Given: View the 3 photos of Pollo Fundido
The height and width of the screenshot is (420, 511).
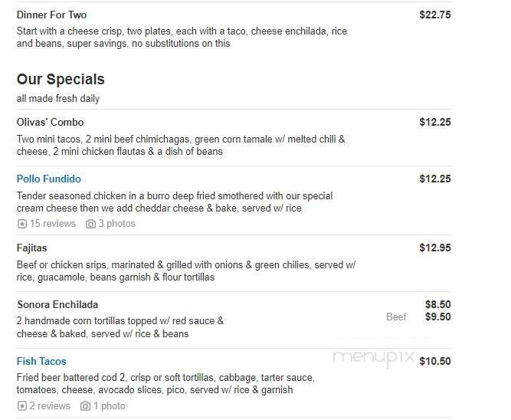Looking at the screenshot, I should click(116, 224).
